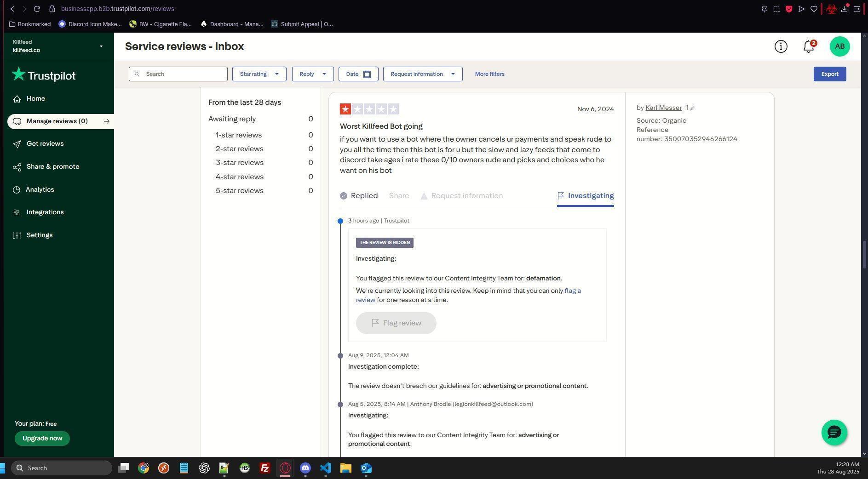Click the Upgrade now button
This screenshot has width=868, height=479.
42,438
